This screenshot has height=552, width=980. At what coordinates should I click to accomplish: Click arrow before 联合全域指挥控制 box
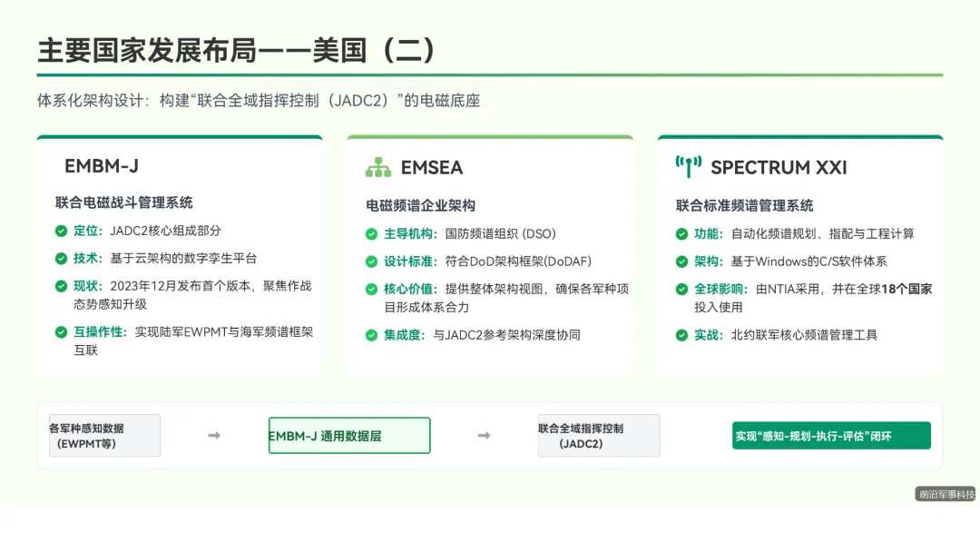(x=485, y=435)
